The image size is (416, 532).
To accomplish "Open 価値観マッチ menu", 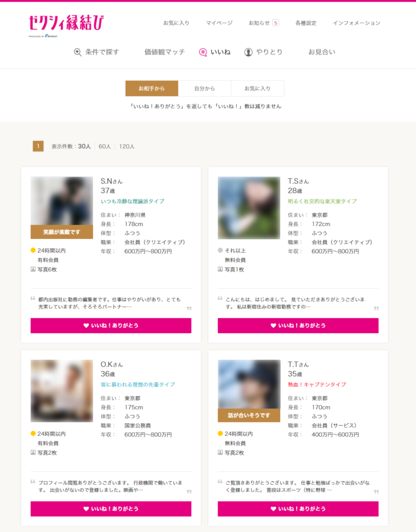I will click(x=164, y=52).
